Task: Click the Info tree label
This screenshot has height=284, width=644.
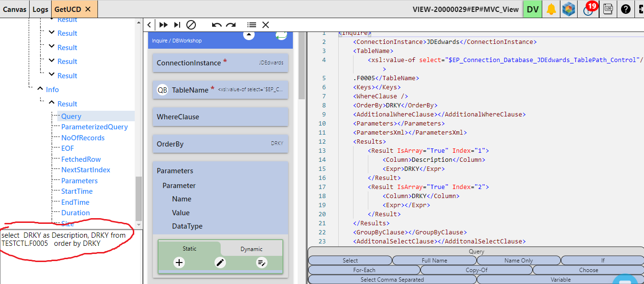Action: (52, 89)
